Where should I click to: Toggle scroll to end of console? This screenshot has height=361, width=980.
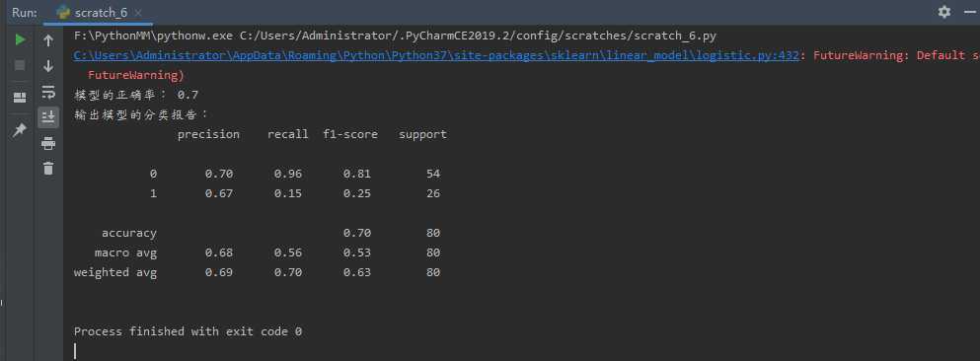click(x=48, y=117)
